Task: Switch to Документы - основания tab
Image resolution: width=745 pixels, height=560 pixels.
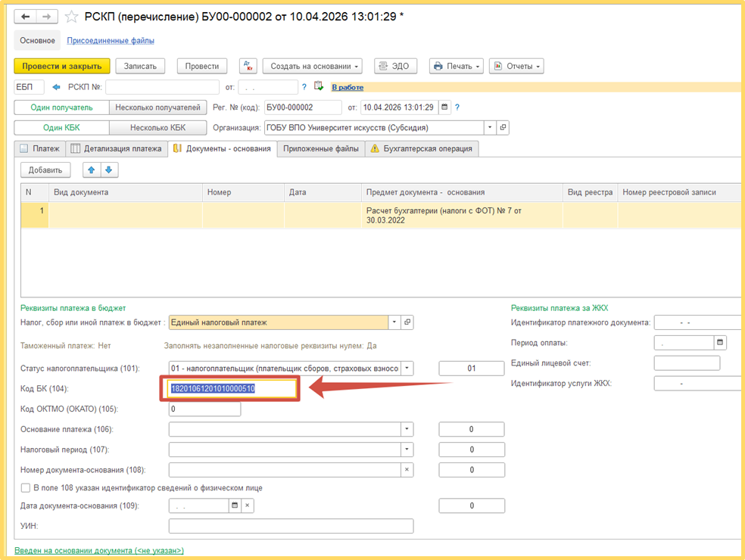Action: (223, 148)
